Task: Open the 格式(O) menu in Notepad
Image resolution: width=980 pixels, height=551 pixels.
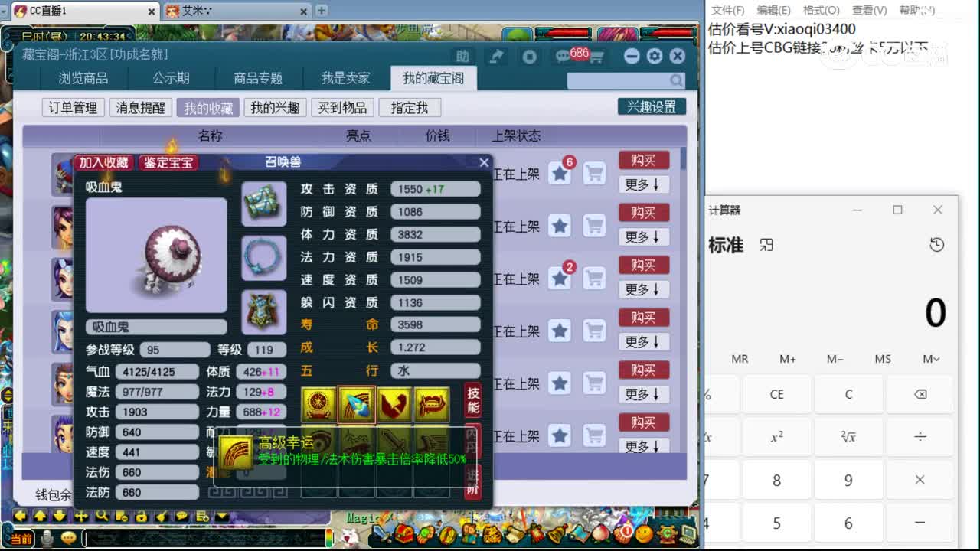Action: pyautogui.click(x=820, y=10)
